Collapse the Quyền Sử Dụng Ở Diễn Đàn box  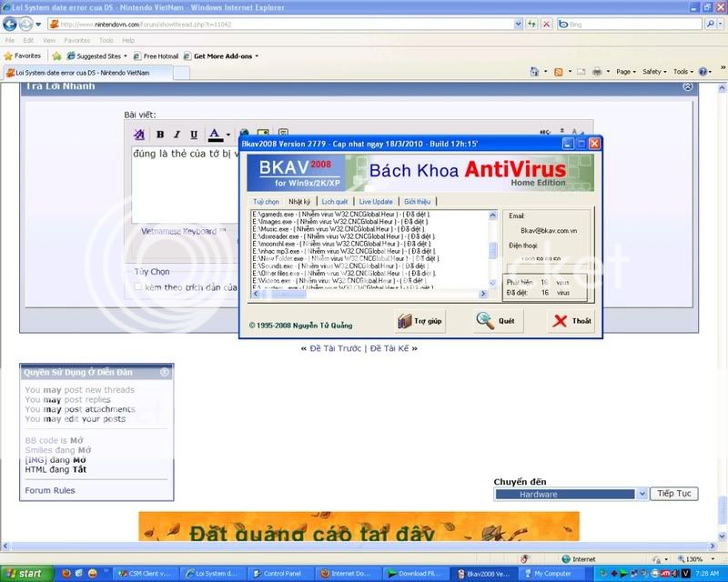[165, 372]
